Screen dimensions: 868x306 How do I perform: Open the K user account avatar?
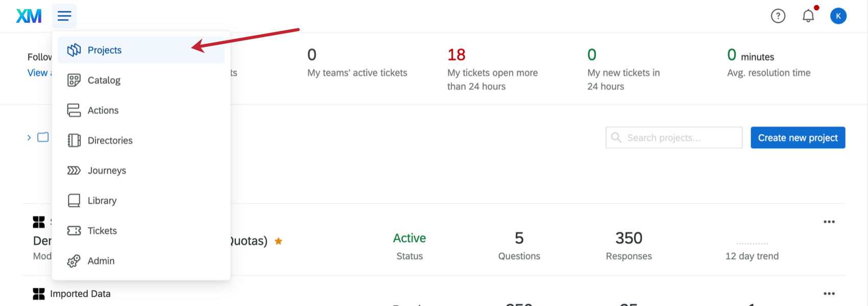(838, 16)
